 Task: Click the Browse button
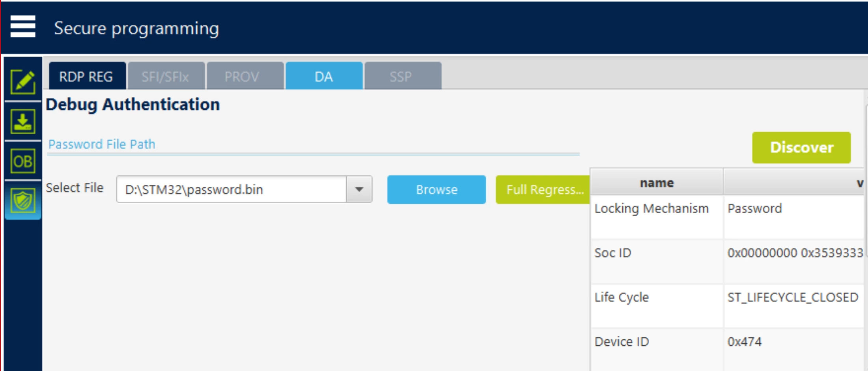pyautogui.click(x=437, y=189)
